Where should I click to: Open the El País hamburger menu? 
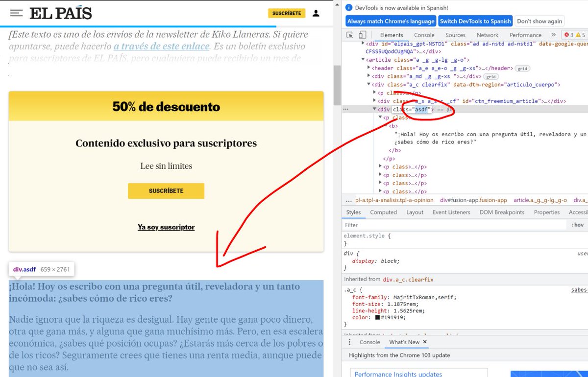click(17, 13)
